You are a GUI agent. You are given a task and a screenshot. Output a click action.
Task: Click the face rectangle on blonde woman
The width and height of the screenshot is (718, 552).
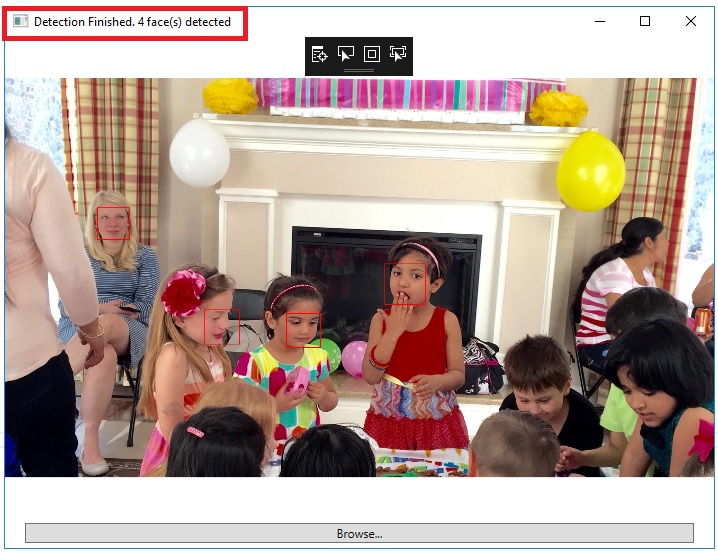(x=113, y=224)
